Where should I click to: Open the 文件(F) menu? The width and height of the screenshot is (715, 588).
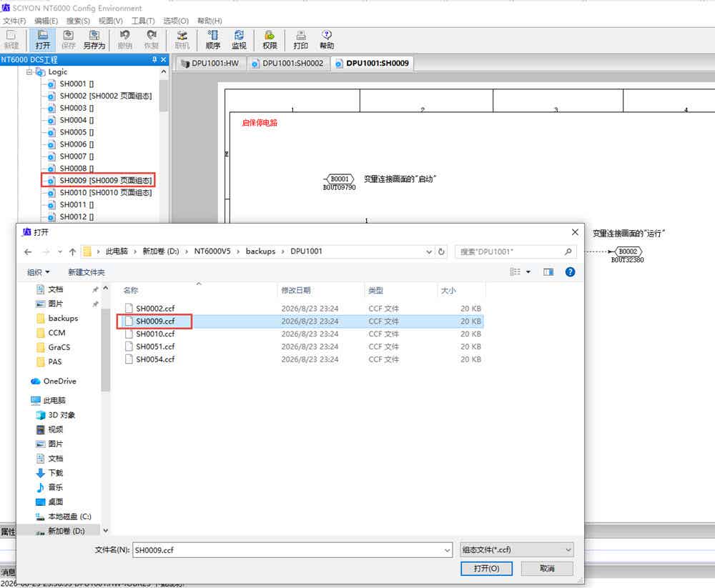14,21
